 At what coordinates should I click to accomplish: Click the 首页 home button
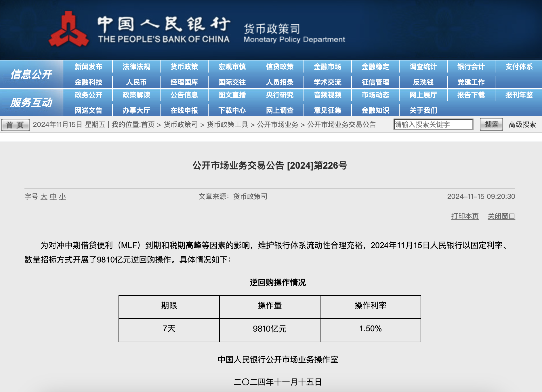15,125
